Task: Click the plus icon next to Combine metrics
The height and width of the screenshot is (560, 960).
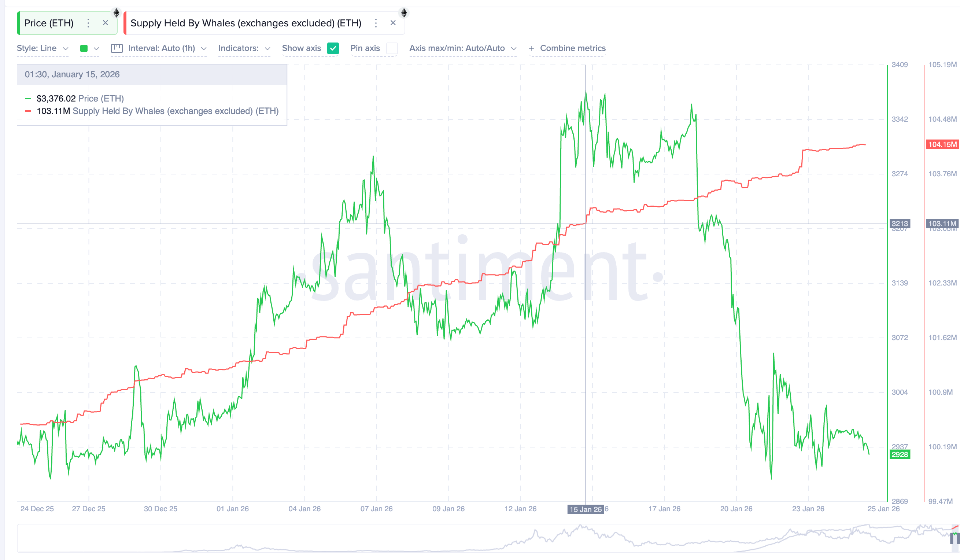Action: coord(531,48)
